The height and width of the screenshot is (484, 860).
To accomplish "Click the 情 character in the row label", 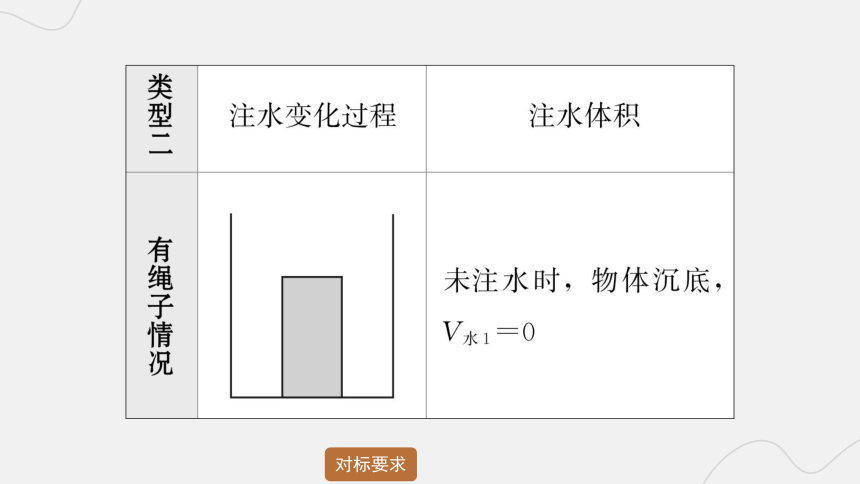I will coord(161,334).
